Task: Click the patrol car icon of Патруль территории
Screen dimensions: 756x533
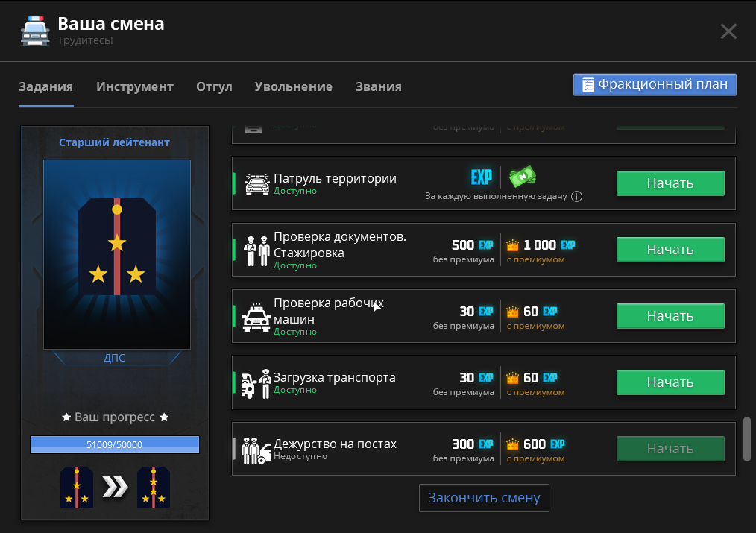Action: pos(257,184)
